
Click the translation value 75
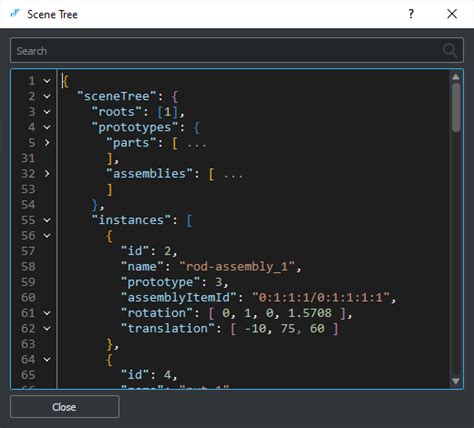(x=288, y=328)
